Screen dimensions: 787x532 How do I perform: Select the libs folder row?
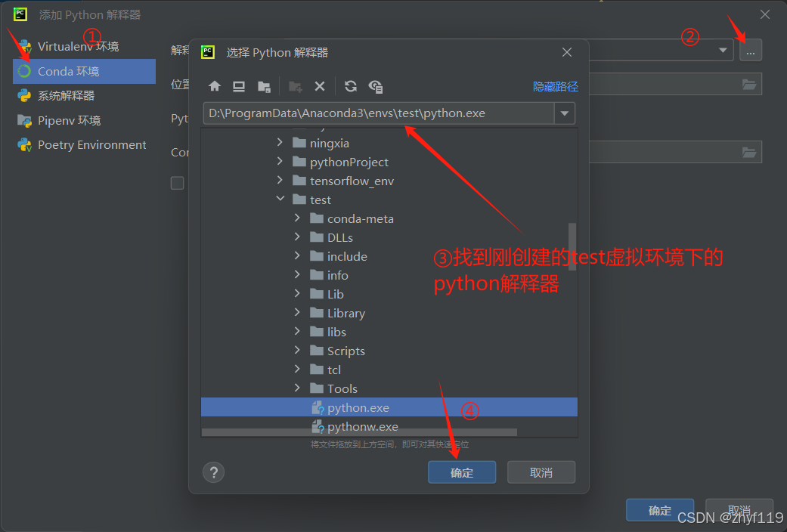point(389,332)
